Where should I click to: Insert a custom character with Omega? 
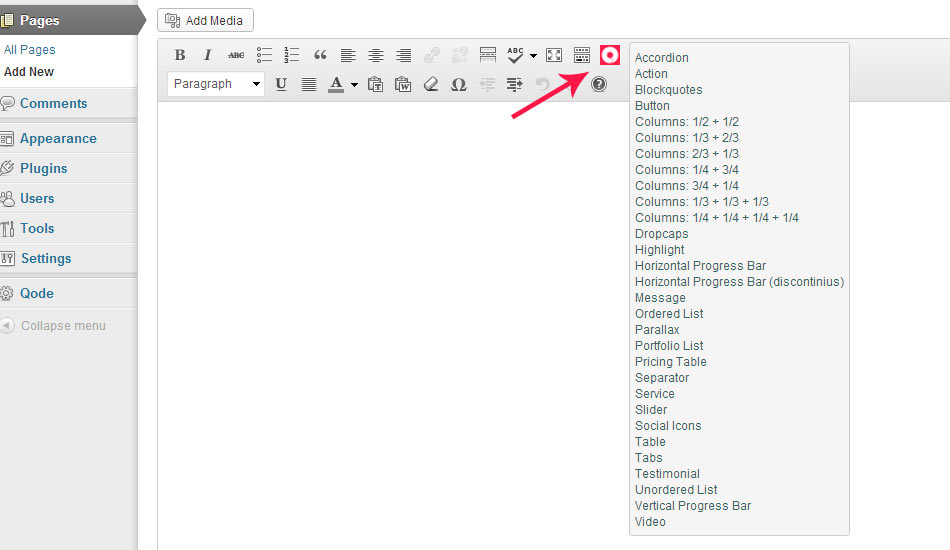click(x=459, y=84)
